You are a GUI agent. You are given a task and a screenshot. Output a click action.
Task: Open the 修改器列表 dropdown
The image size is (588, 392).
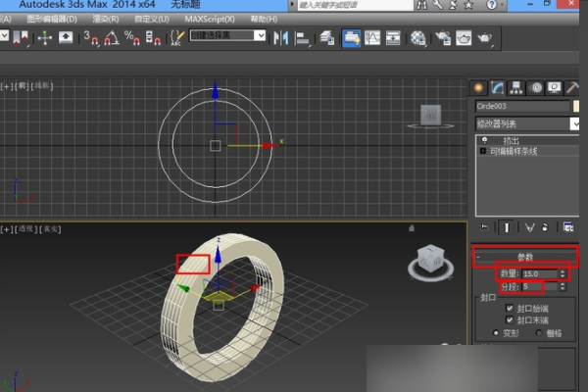click(x=527, y=123)
